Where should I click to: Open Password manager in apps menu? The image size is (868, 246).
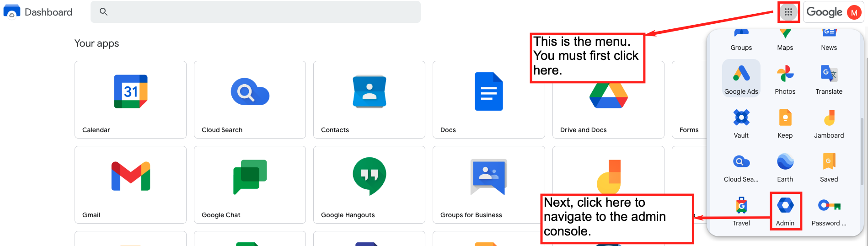(x=829, y=210)
